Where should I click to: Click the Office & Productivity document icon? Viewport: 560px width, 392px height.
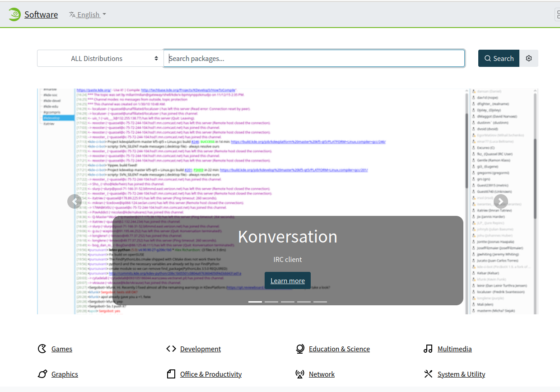(x=171, y=374)
